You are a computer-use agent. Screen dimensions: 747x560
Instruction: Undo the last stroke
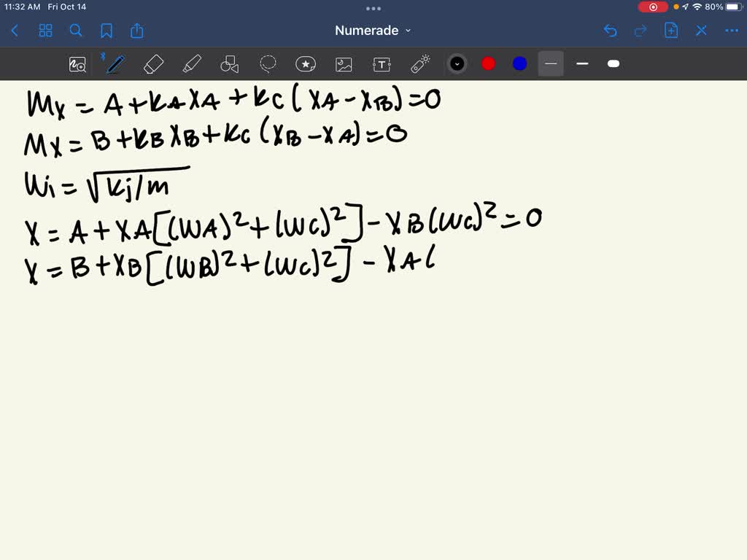click(x=611, y=31)
